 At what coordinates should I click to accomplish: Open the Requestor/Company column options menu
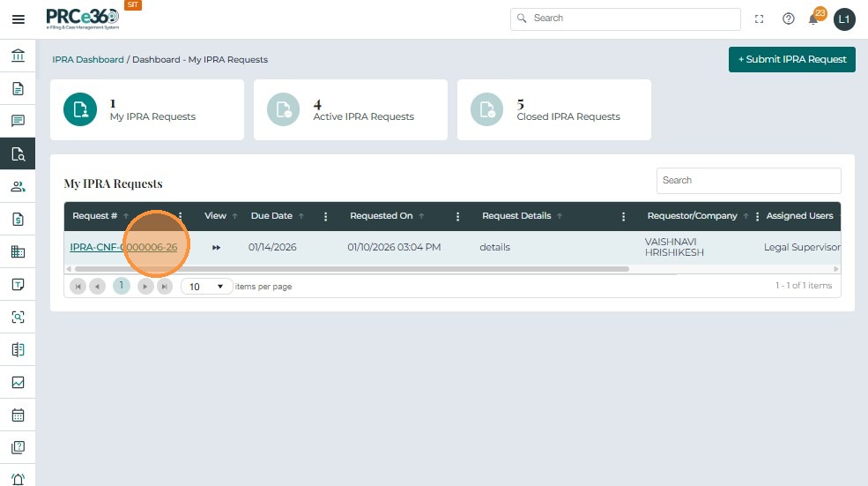pos(757,216)
